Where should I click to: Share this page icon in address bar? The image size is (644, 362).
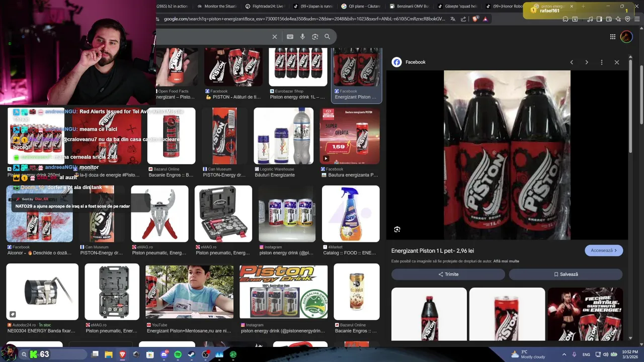click(x=463, y=19)
